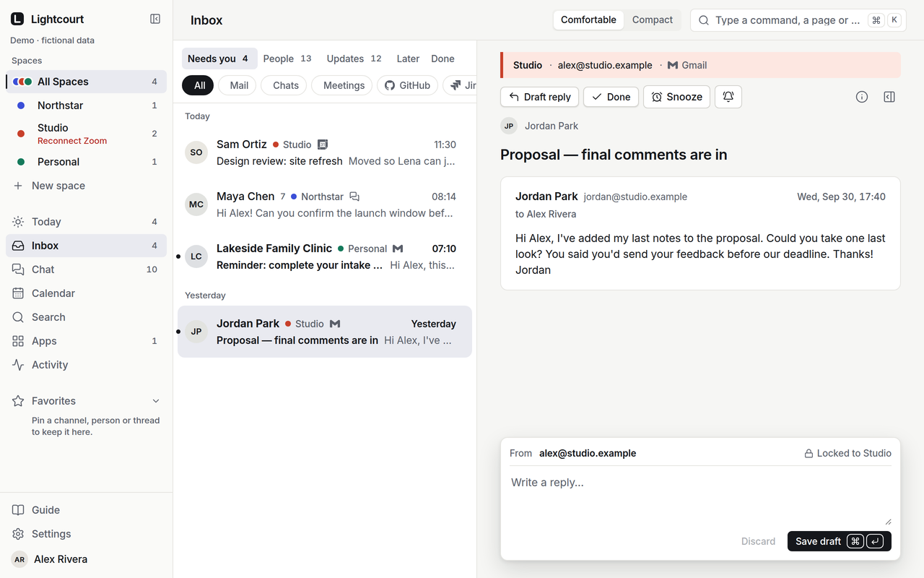Viewport: 924px width, 578px height.
Task: Open Search from the sidebar
Action: [x=87, y=317]
